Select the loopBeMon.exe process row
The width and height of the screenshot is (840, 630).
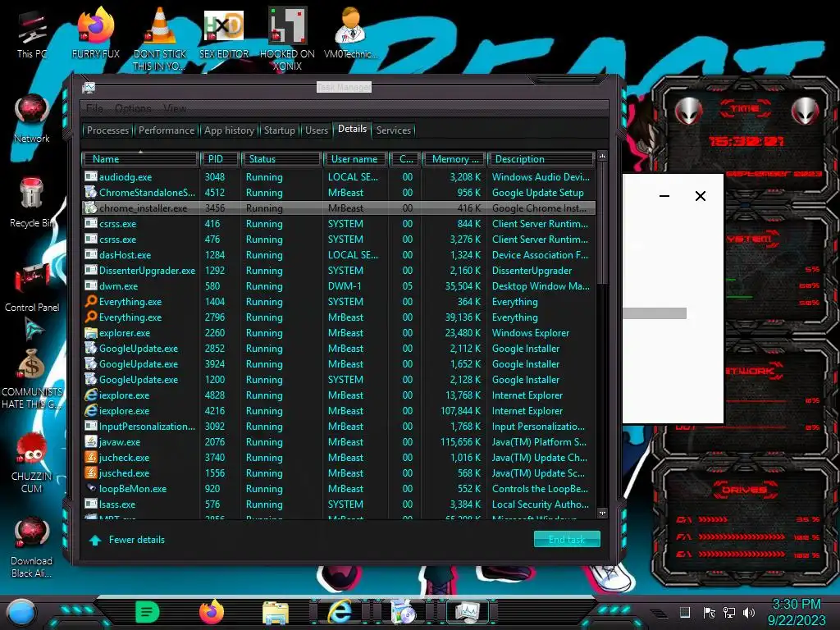pos(339,489)
